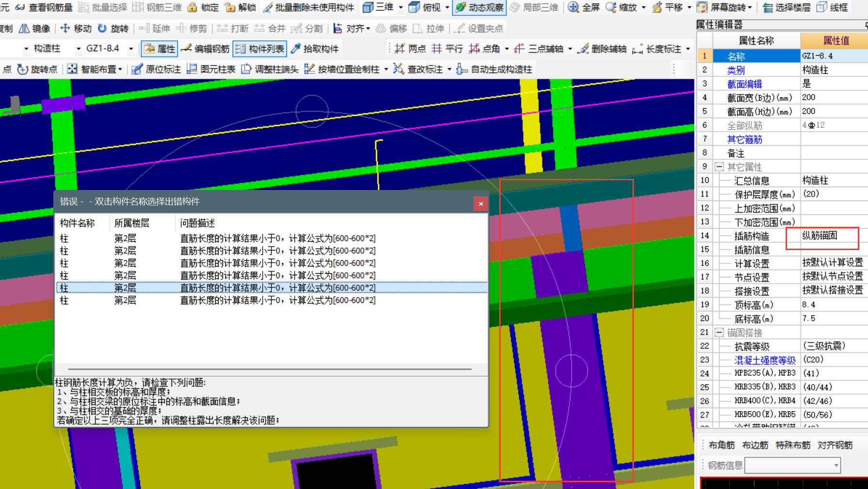The width and height of the screenshot is (868, 489).
Task: Click the 问题描述 column header
Action: (x=197, y=223)
